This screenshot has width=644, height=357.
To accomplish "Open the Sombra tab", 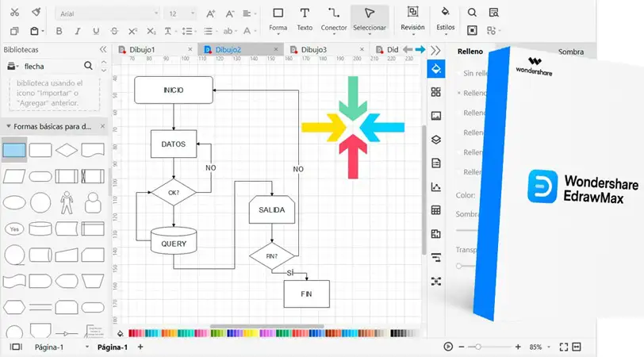I will [570, 52].
